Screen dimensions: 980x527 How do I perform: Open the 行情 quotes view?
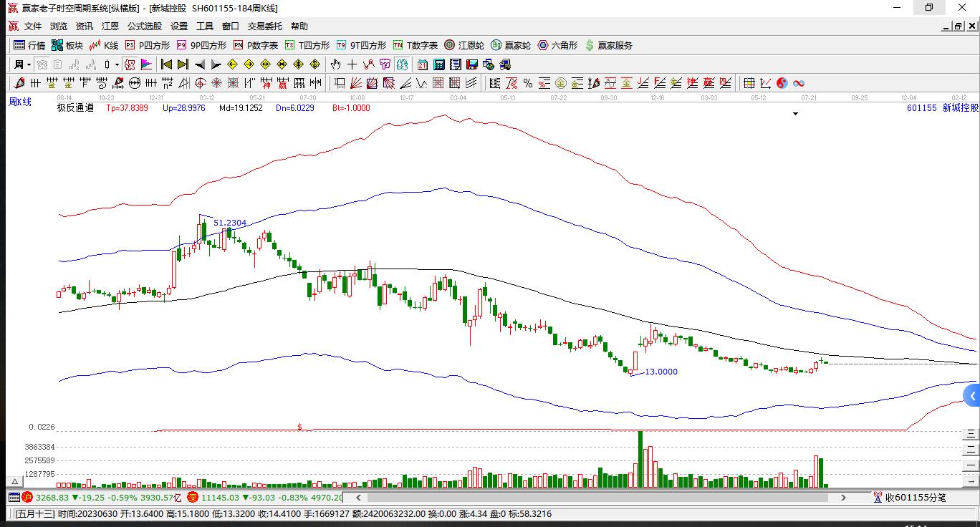(29, 45)
